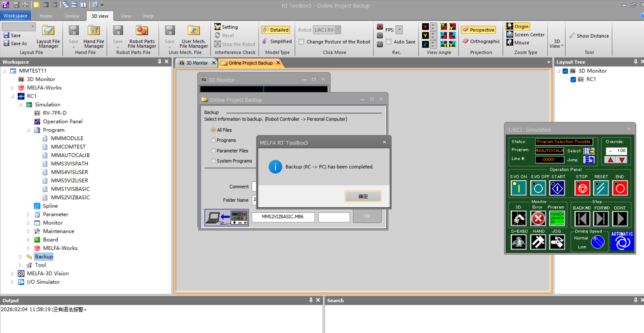The image size is (644, 333).
Task: Switch to Perspective projection
Action: 478,30
